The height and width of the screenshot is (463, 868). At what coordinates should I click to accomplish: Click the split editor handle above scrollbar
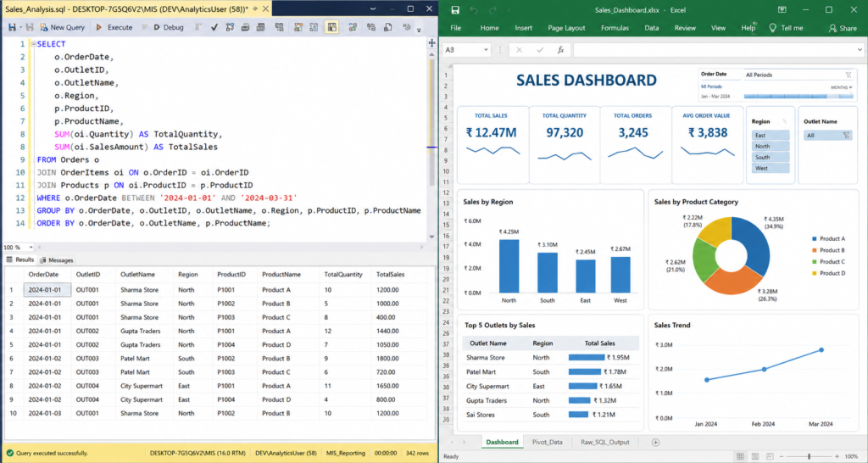pyautogui.click(x=431, y=42)
